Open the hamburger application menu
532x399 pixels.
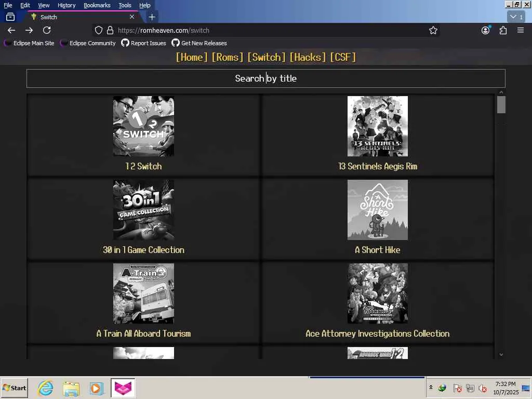(521, 30)
